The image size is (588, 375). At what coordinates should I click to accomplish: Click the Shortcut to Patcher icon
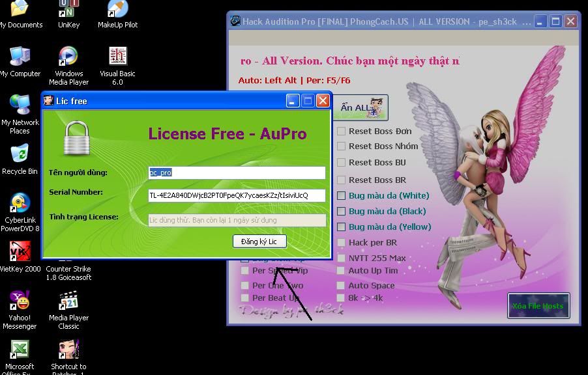(x=68, y=350)
